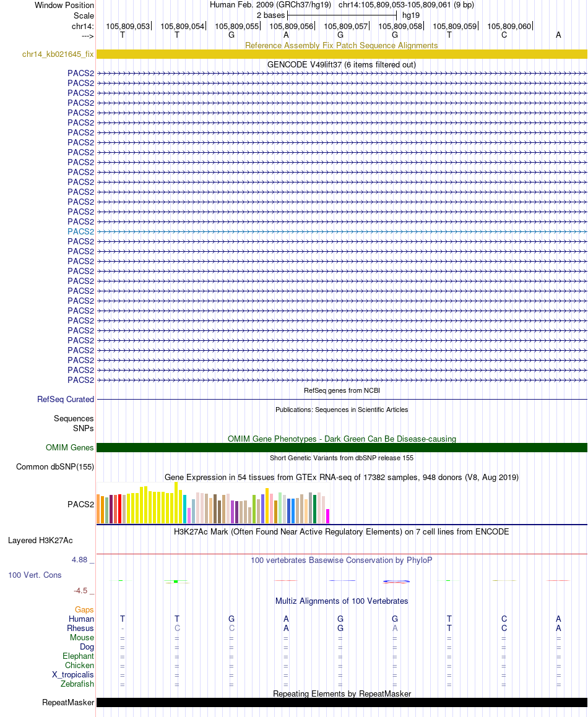This screenshot has width=588, height=717.
Task: Open GENCODE V49lift37 track title
Action: pyautogui.click(x=342, y=64)
